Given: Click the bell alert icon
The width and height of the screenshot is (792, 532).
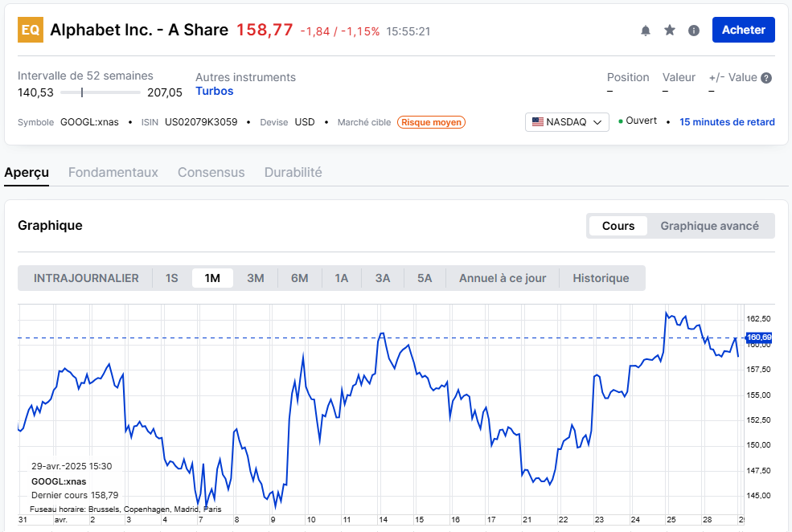Looking at the screenshot, I should tap(645, 31).
